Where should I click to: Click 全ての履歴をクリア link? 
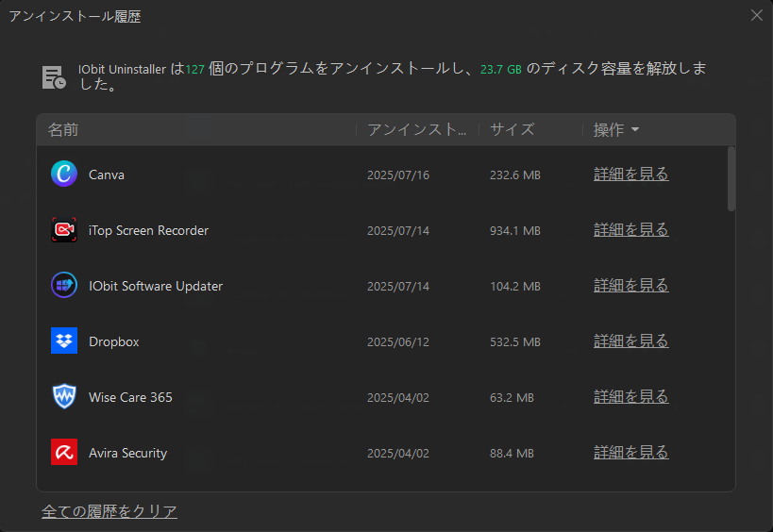tap(109, 511)
